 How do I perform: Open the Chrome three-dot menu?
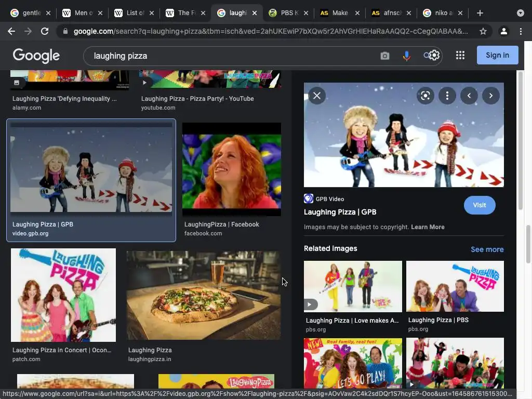click(521, 32)
